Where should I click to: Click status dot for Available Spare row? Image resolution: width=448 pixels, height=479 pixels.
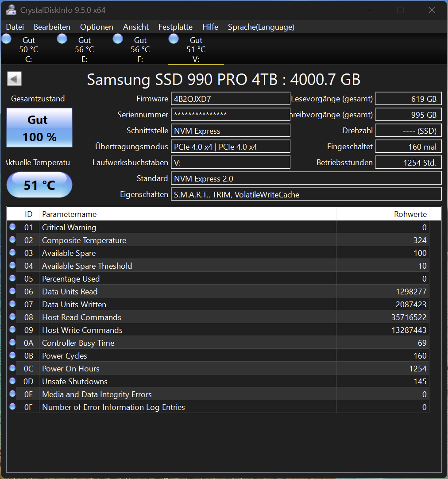12,252
